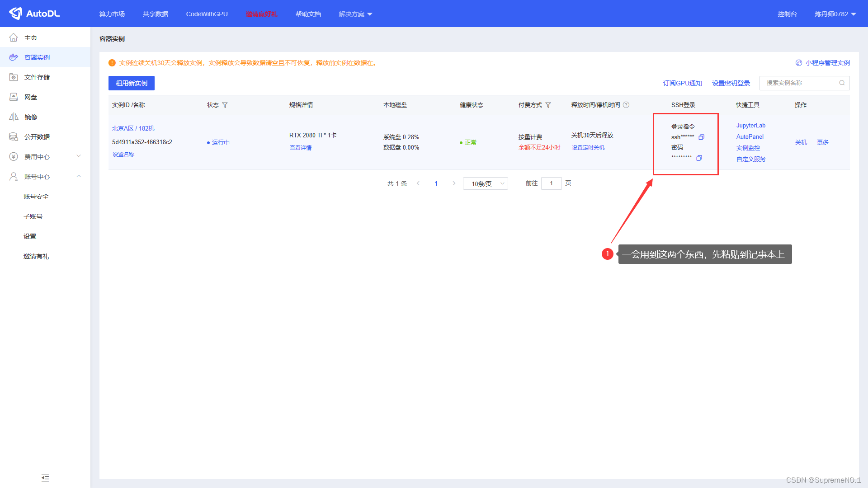
Task: Select 设置 in sidebar
Action: tap(30, 236)
